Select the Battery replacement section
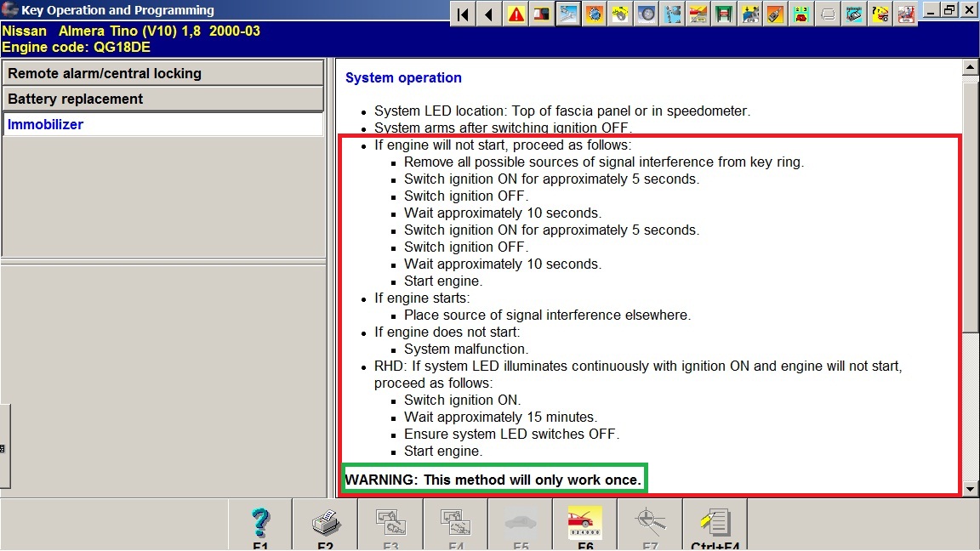This screenshot has width=980, height=551. (x=163, y=99)
